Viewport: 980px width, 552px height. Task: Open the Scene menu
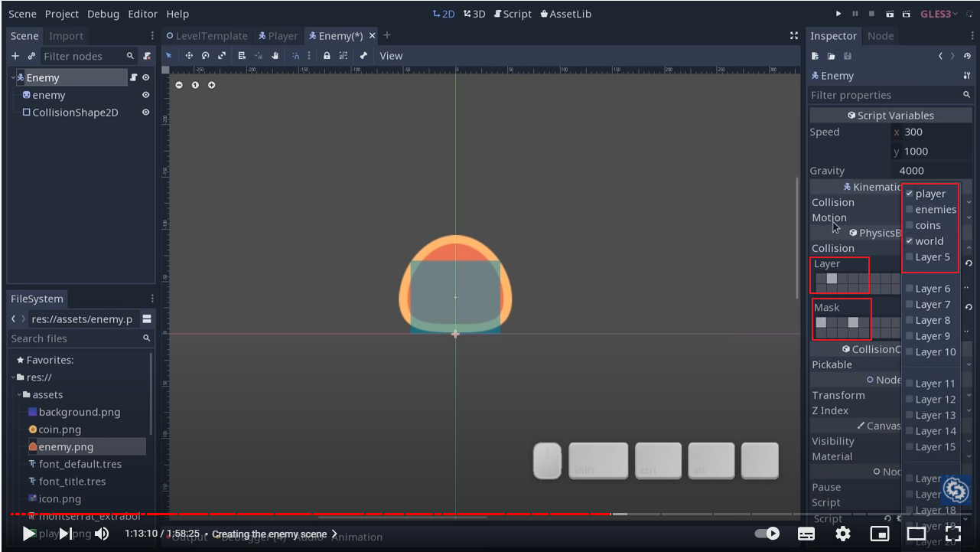(22, 14)
